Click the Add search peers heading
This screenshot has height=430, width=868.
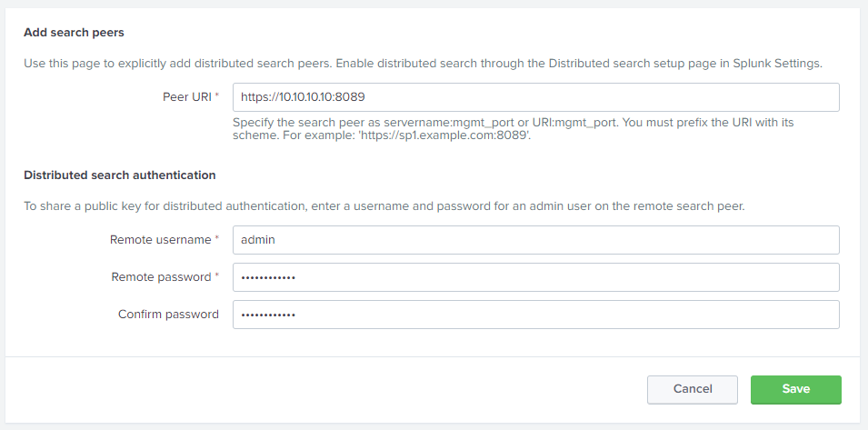(74, 33)
